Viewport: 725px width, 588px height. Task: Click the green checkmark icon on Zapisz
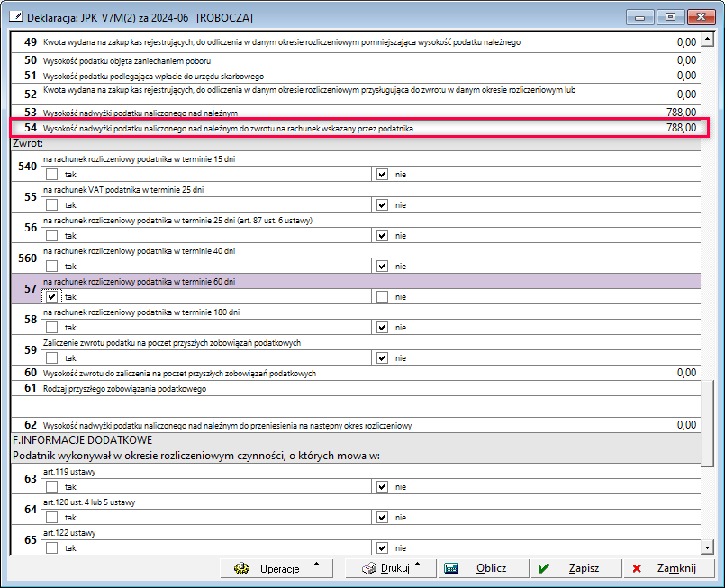click(544, 568)
